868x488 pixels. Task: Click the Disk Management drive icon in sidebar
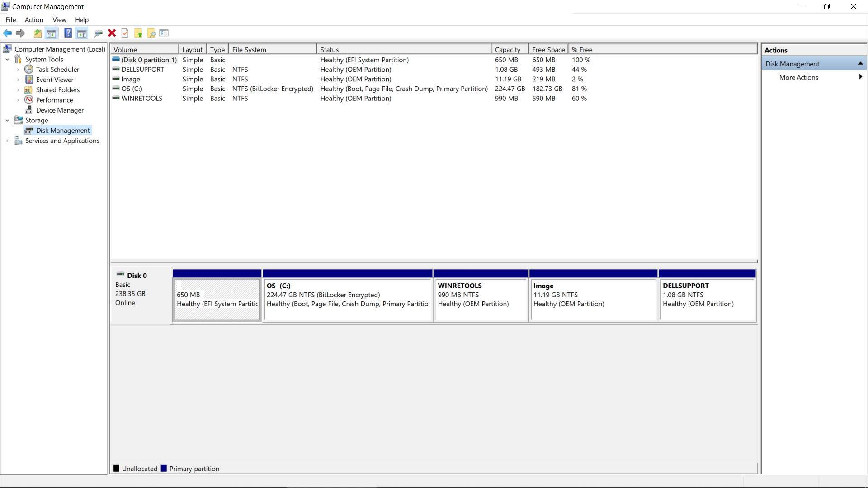pyautogui.click(x=29, y=130)
